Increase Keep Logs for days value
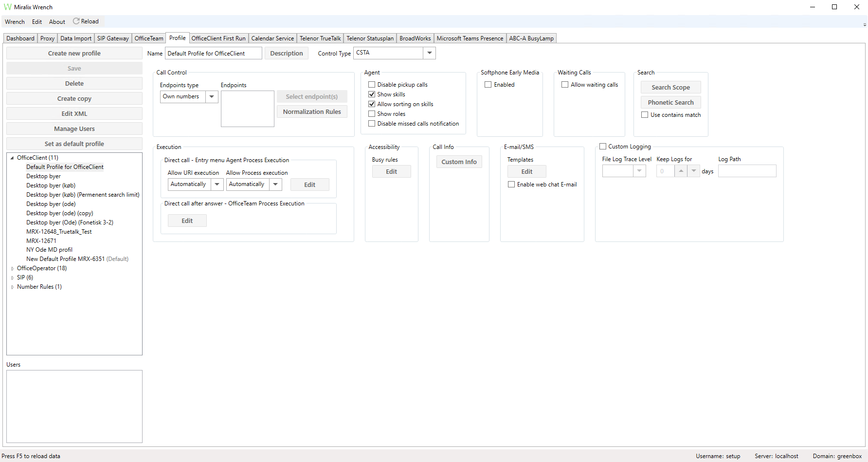The width and height of the screenshot is (868, 462). point(681,171)
